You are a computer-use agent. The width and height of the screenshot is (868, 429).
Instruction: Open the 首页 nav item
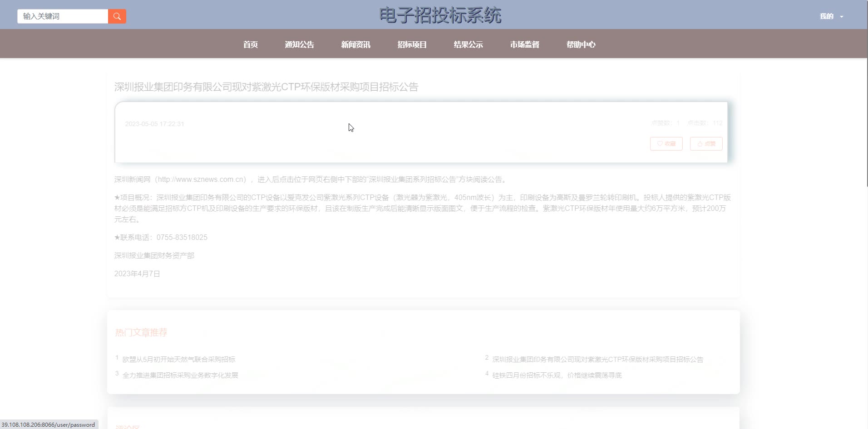[251, 44]
